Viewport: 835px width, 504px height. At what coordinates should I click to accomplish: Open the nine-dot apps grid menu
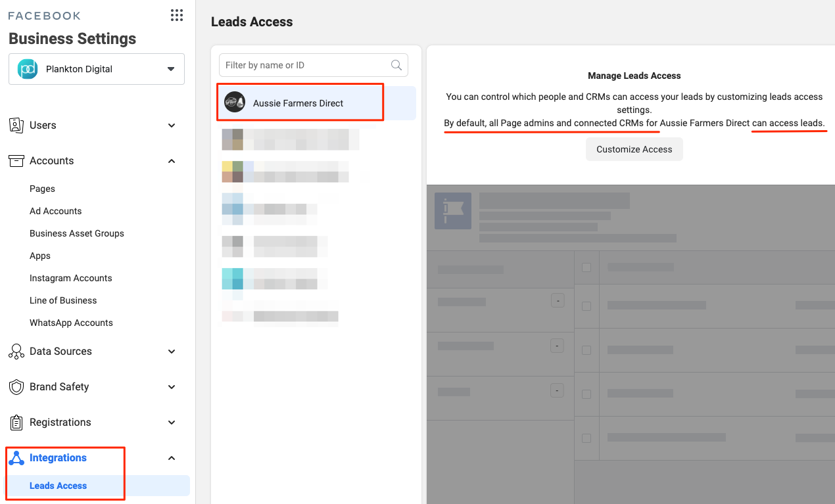(x=176, y=16)
